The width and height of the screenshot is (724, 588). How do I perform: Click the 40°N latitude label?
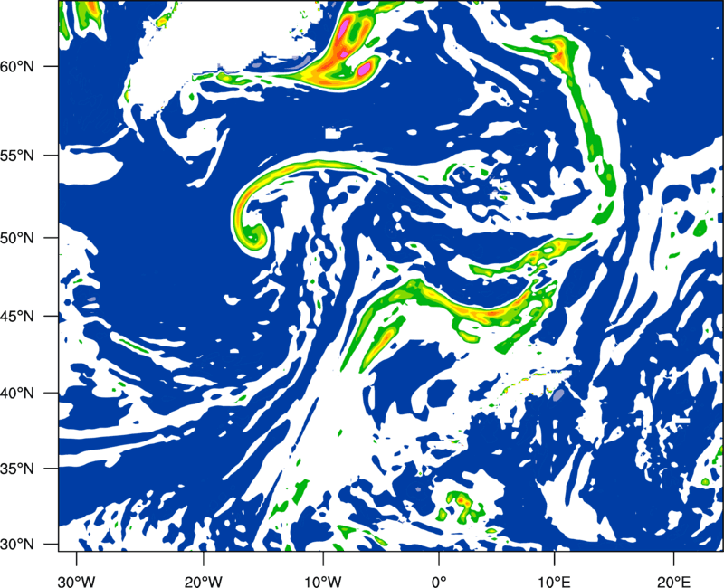coord(17,394)
